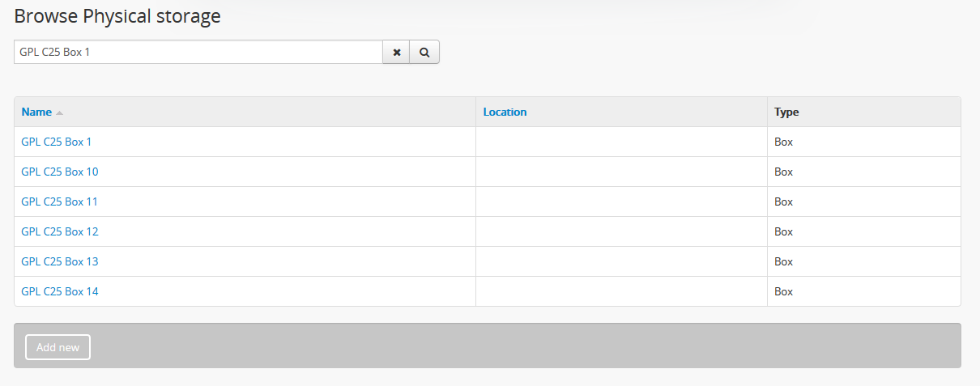The height and width of the screenshot is (386, 980).
Task: Click the empty Location cell for Box 10
Action: (621, 172)
